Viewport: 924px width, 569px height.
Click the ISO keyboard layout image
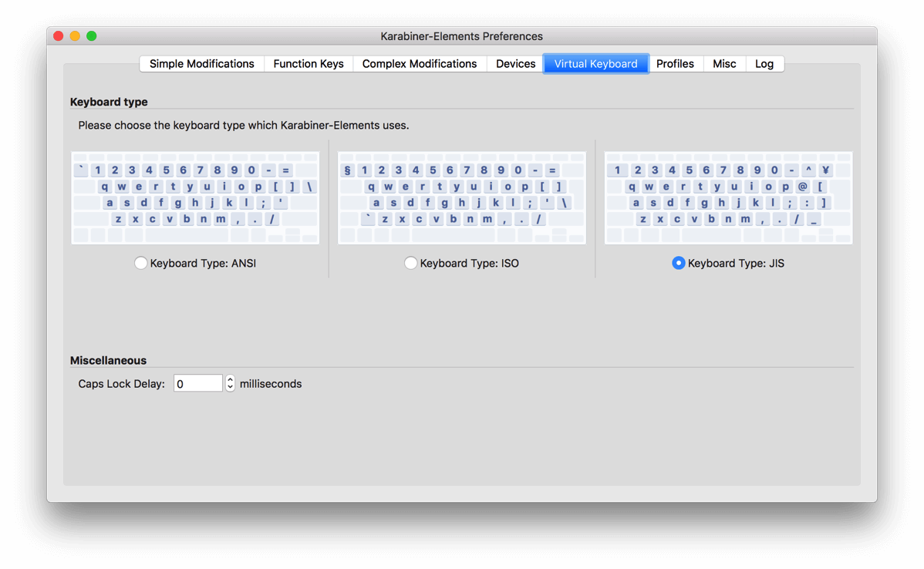(461, 198)
